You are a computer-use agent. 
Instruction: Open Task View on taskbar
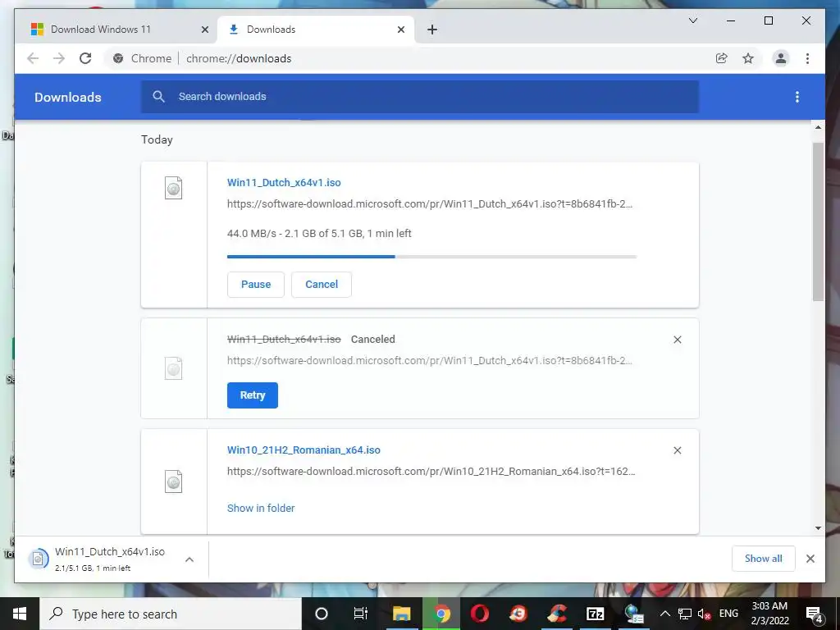(361, 614)
